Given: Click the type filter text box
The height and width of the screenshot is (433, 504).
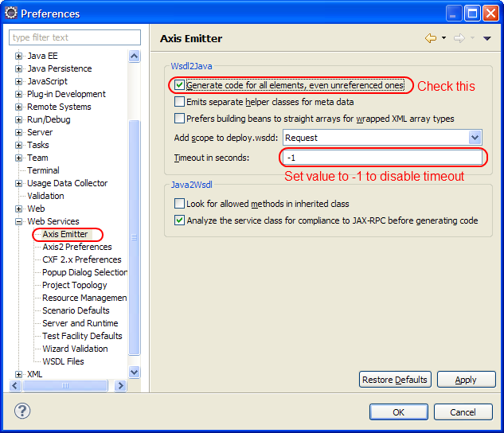Looking at the screenshot, I should (x=75, y=37).
